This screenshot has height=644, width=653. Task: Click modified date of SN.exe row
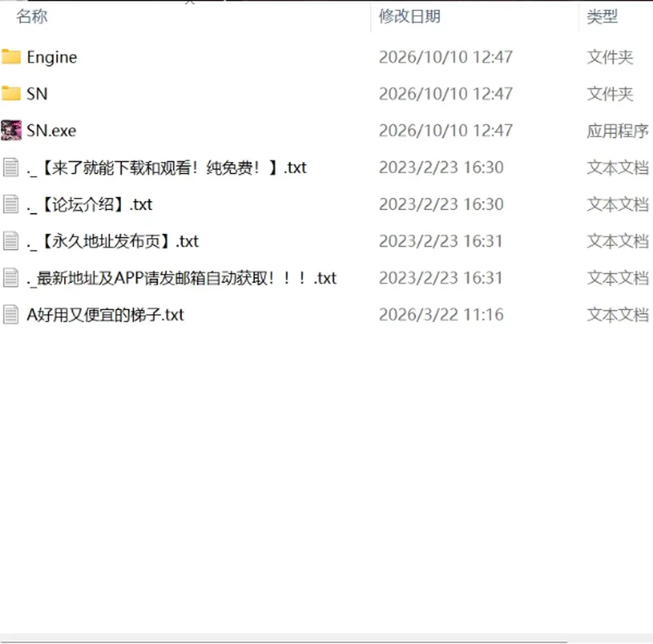pyautogui.click(x=446, y=131)
